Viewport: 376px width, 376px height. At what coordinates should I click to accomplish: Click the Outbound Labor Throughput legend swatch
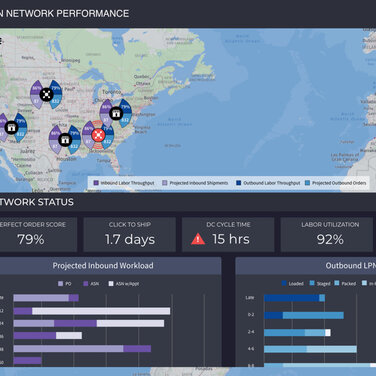239,183
